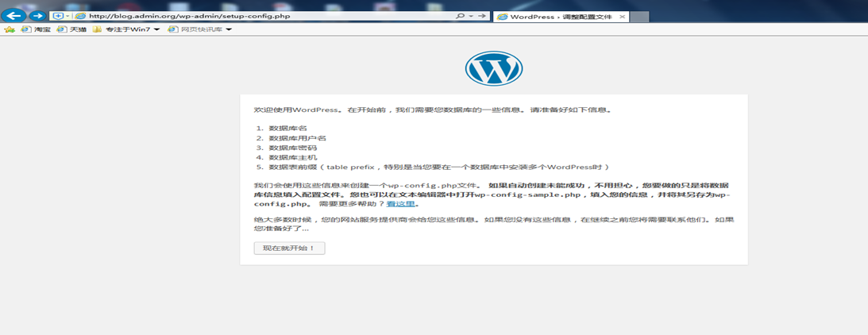Click the Go arrow in address bar
This screenshot has height=335, width=868.
coord(482,16)
